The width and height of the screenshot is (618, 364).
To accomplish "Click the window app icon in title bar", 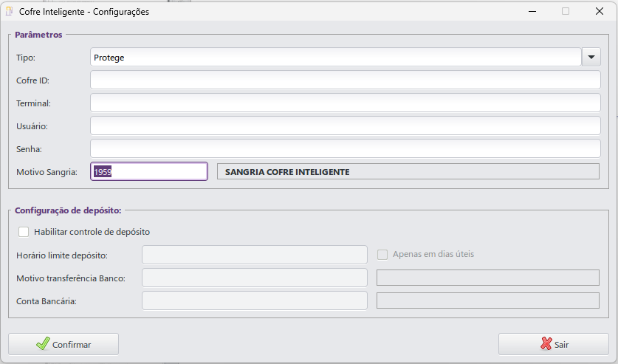I will coord(10,11).
